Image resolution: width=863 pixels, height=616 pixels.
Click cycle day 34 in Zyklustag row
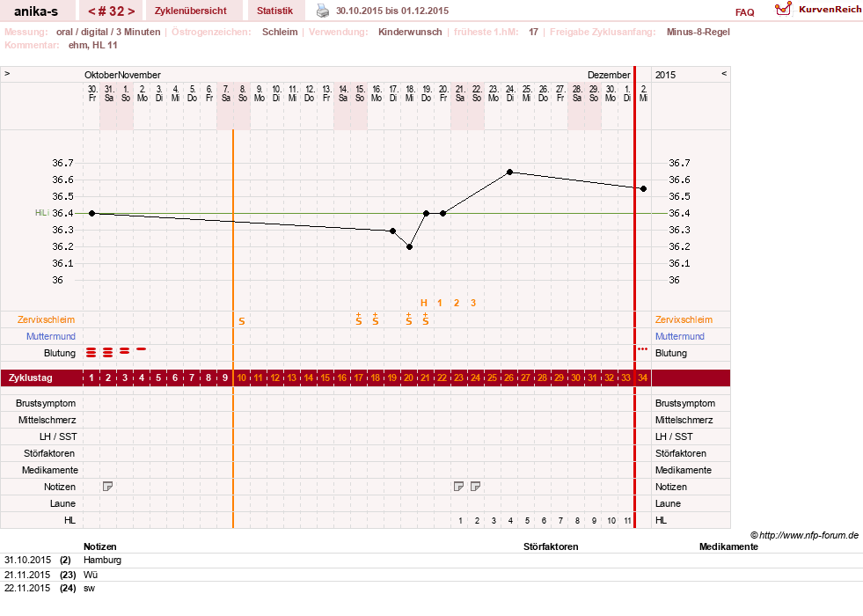pos(642,378)
